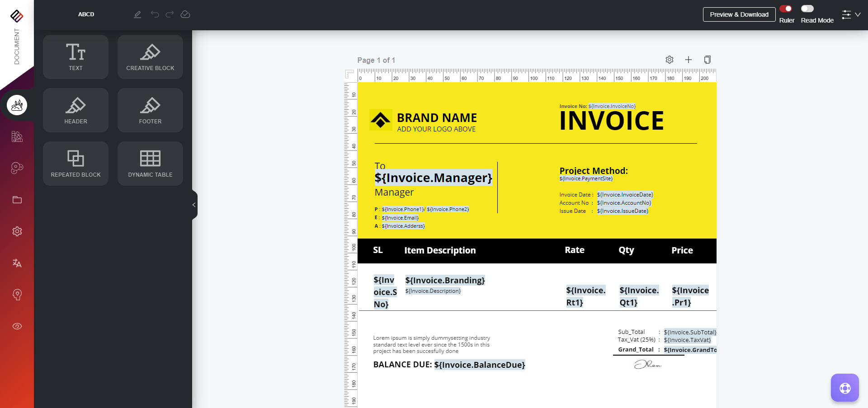The image size is (868, 408).
Task: Add a new page with plus icon
Action: [x=689, y=60]
